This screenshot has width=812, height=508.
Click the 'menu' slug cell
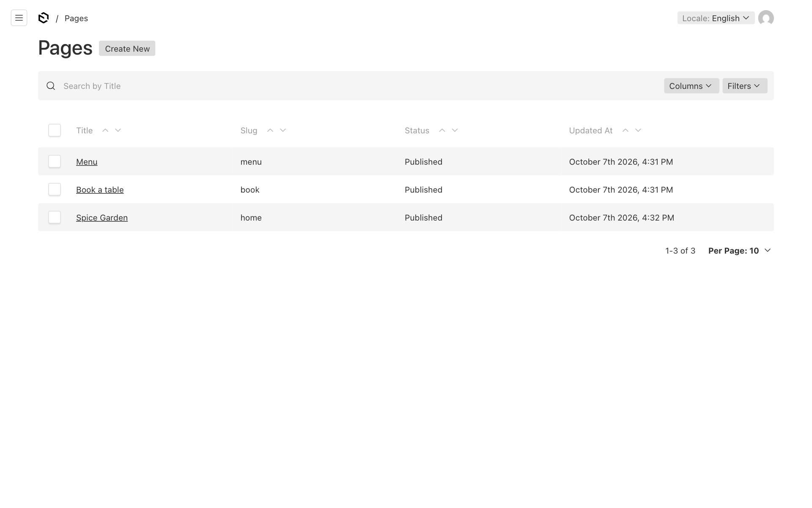(251, 162)
